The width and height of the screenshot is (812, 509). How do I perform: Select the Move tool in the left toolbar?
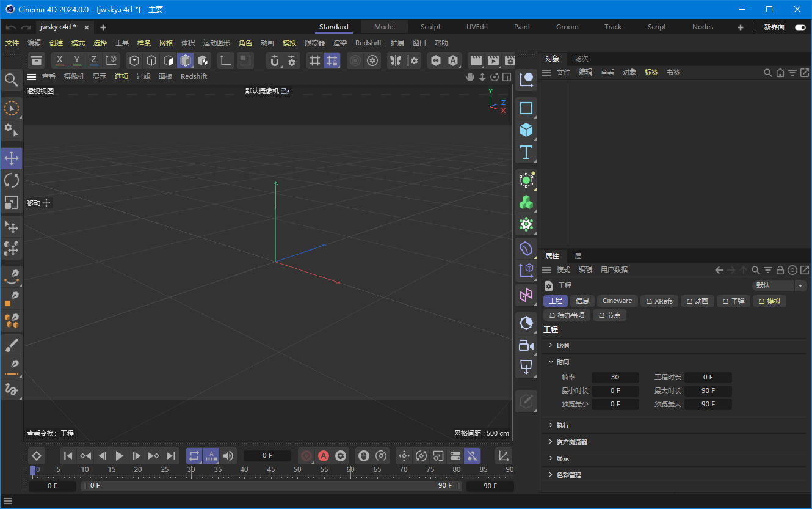(x=12, y=158)
